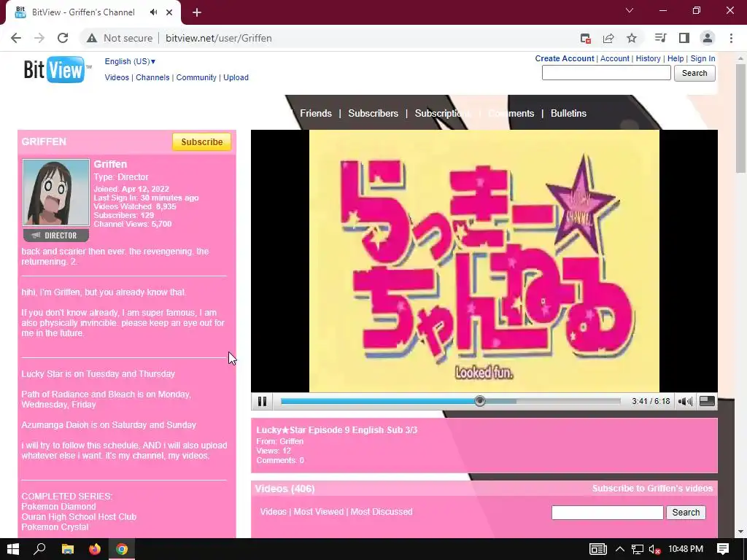
Task: Click the video seek bar handle
Action: tap(480, 402)
